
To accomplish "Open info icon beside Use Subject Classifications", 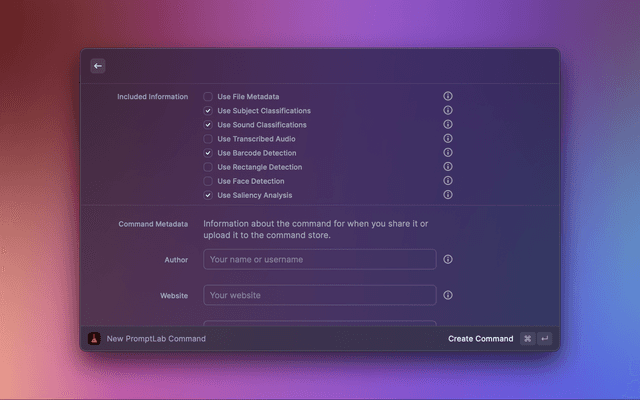I will [448, 111].
